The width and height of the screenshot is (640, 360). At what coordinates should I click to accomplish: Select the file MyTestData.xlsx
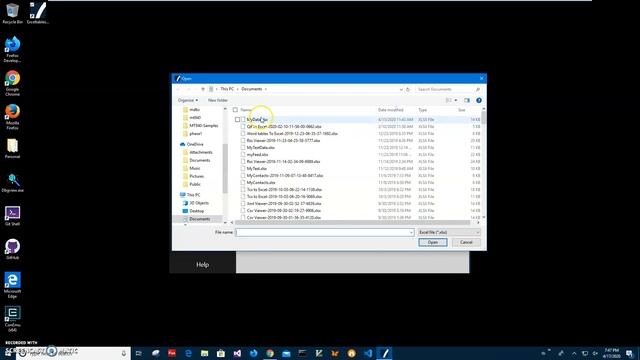tap(260, 147)
